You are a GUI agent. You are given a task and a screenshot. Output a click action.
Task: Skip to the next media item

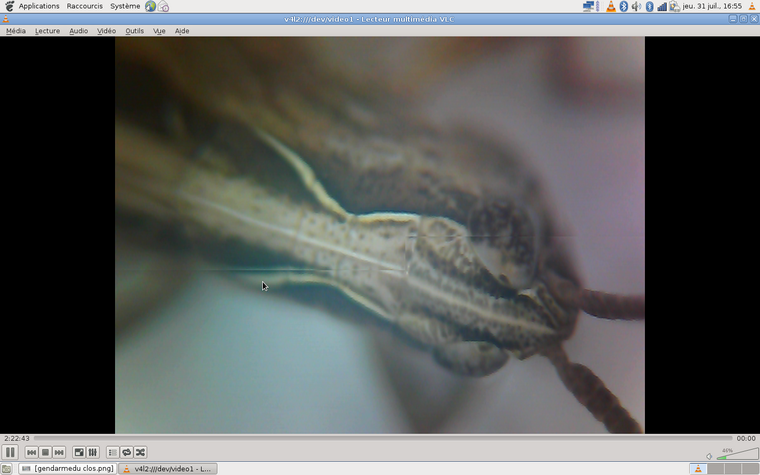pos(59,452)
